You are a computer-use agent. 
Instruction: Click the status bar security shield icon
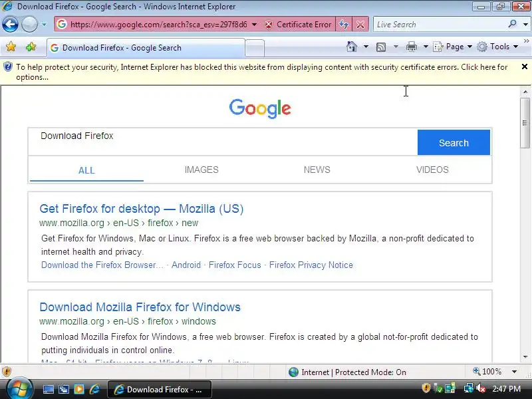click(7, 372)
